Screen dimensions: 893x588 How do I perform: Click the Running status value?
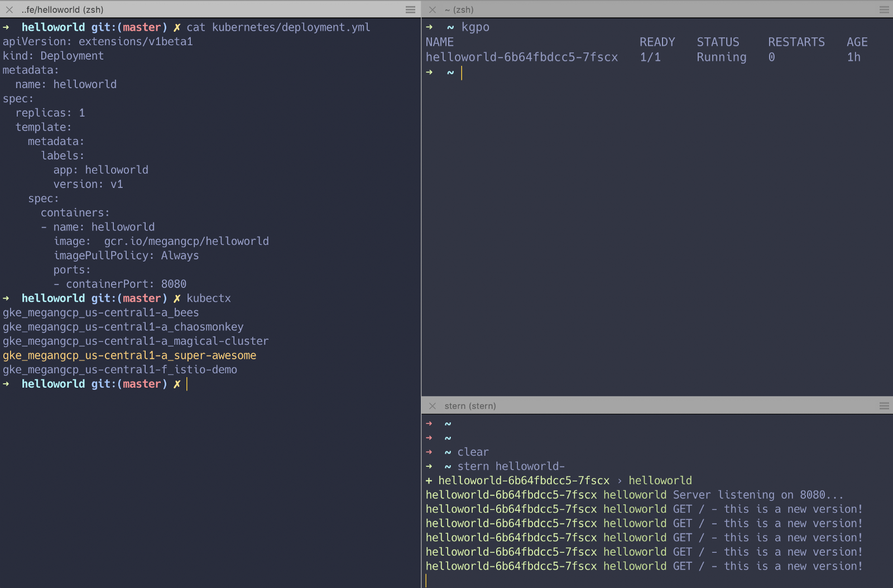722,57
